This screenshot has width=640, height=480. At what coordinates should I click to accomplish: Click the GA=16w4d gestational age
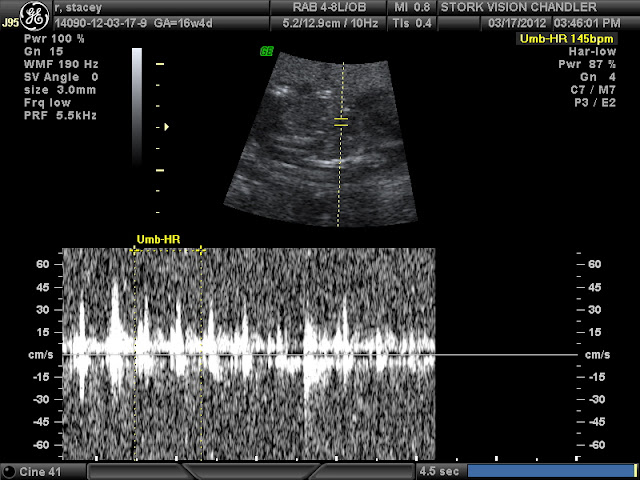183,23
